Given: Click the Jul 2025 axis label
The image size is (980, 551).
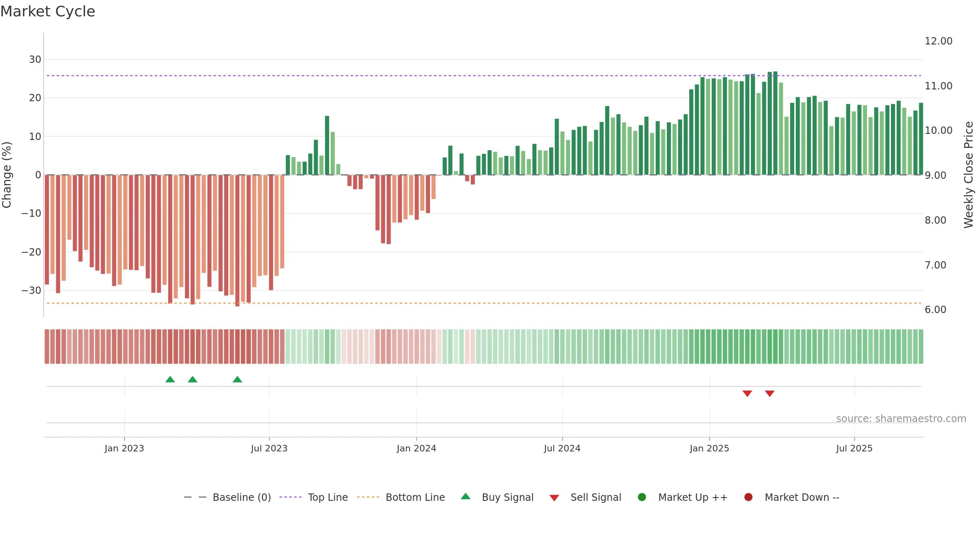Looking at the screenshot, I should 854,449.
